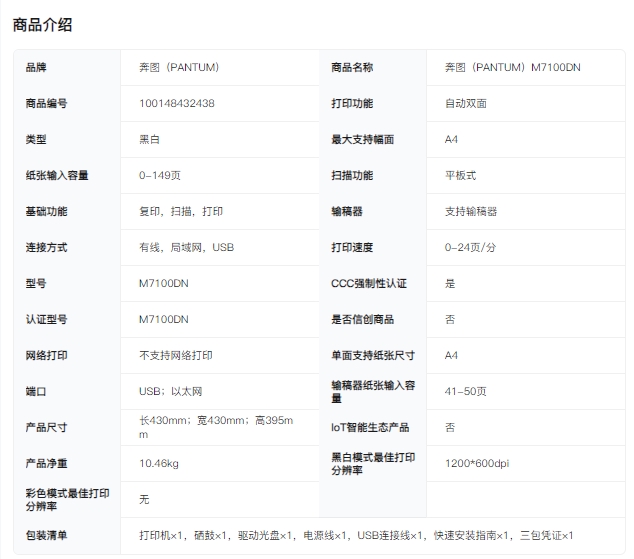Click '否' in the 是否信创商品 row
The width and height of the screenshot is (634, 559).
(x=450, y=319)
